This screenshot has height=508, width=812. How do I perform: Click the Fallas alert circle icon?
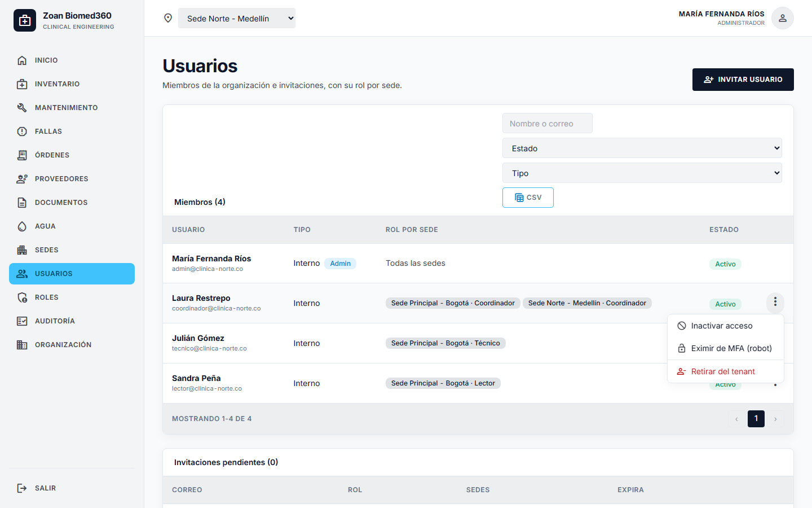[22, 132]
